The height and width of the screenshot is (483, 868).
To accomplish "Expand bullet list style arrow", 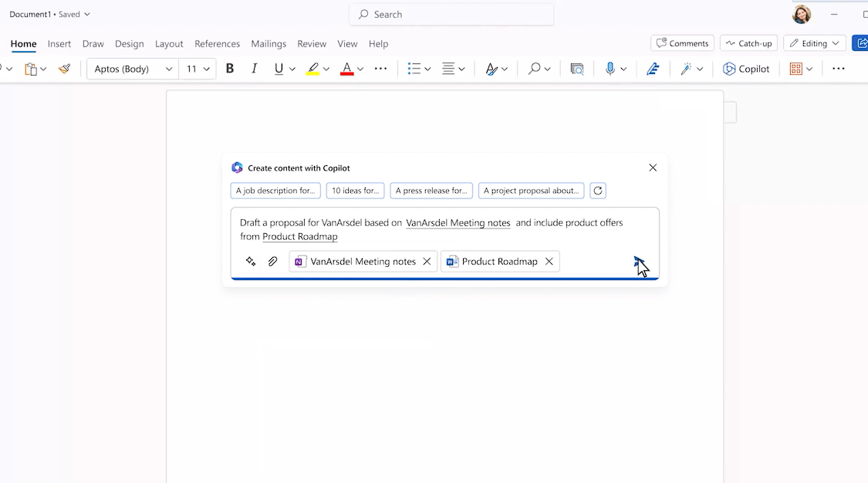I will click(x=427, y=69).
